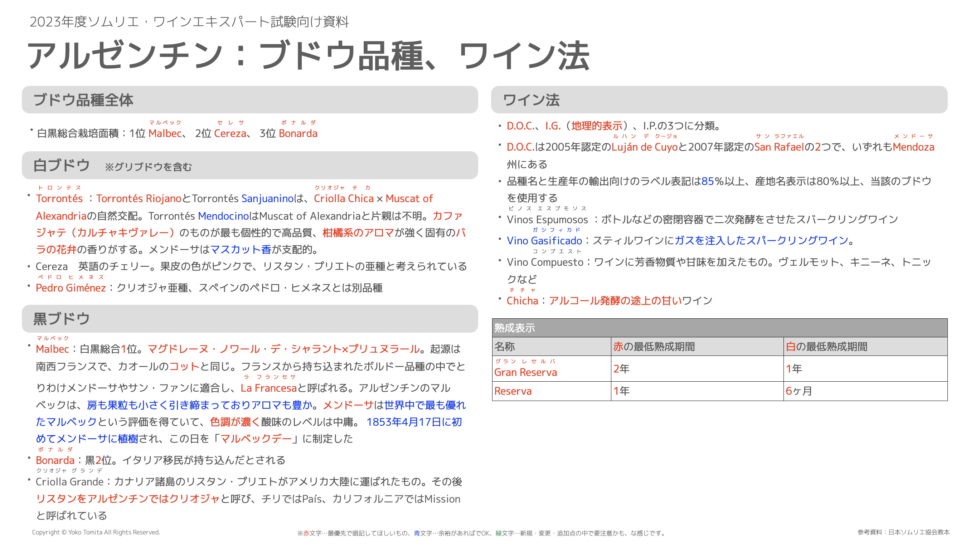Click the main title アルゼンチン：ブドウ品種、ワイン法
Viewport: 980px width, 548px height.
tap(308, 56)
